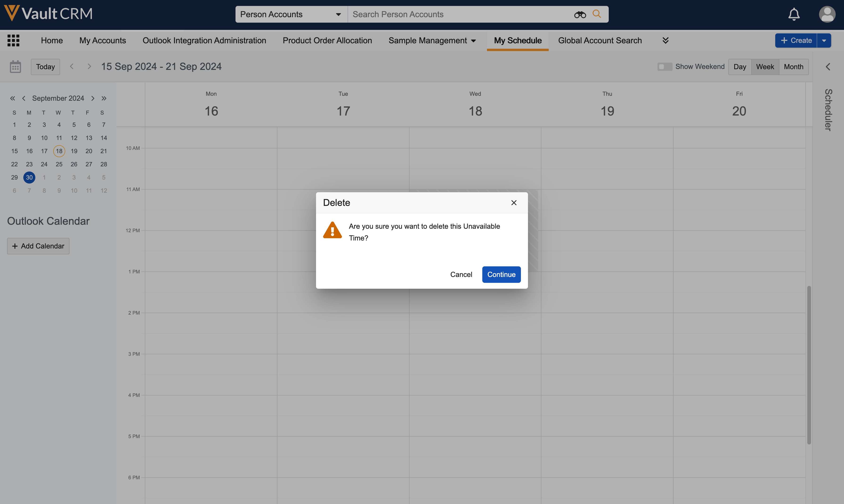Viewport: 844px width, 504px height.
Task: Click the notifications bell icon
Action: (x=794, y=14)
